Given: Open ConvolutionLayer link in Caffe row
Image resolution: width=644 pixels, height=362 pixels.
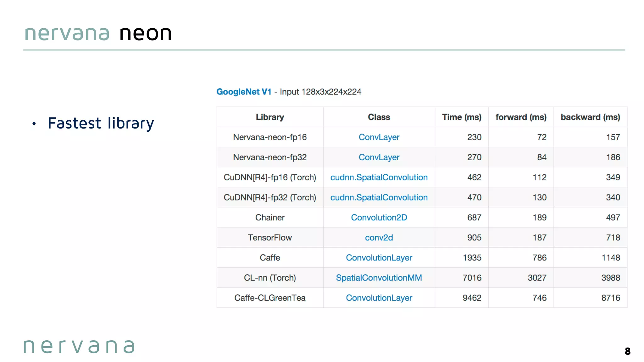Looking at the screenshot, I should tap(379, 258).
